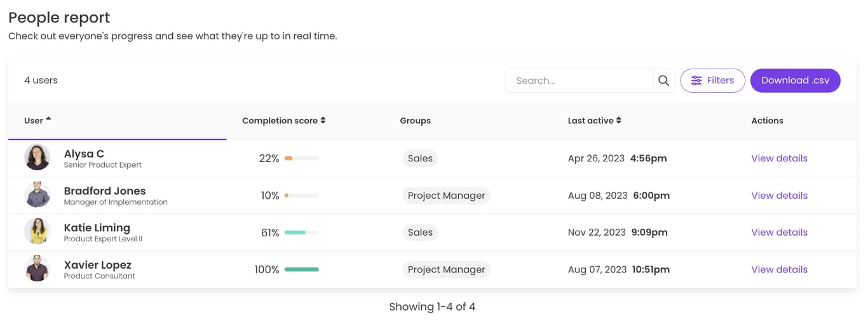Click Xavier Lopez's profile avatar

point(37,269)
